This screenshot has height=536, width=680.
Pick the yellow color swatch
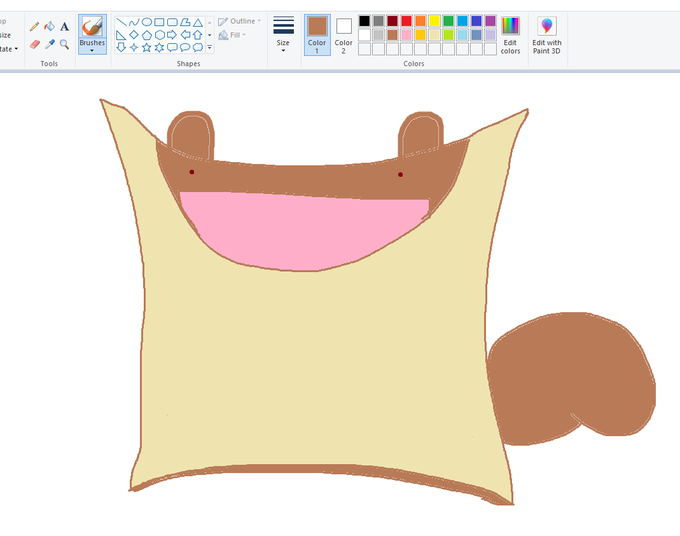[x=435, y=21]
